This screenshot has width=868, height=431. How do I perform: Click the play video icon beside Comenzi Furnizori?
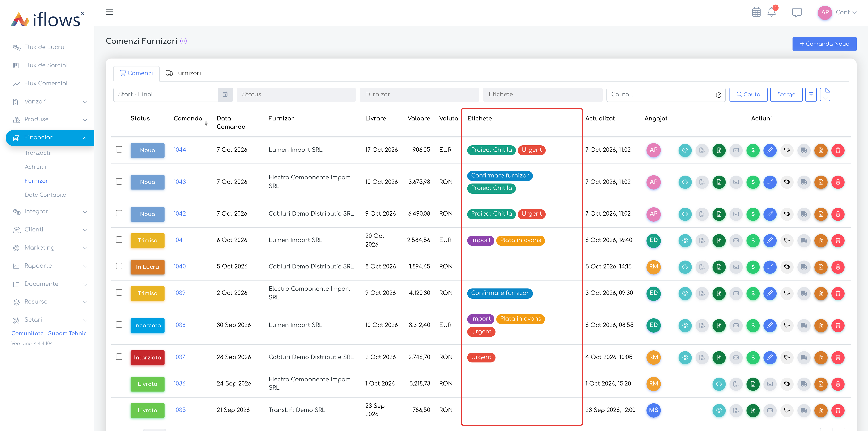[x=183, y=41]
